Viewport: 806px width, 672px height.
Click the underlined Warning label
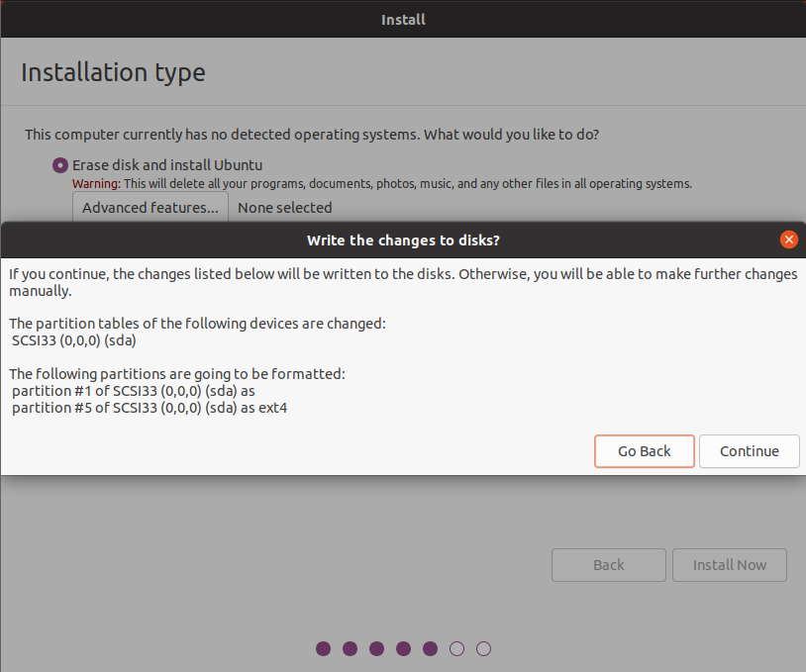[x=96, y=184]
